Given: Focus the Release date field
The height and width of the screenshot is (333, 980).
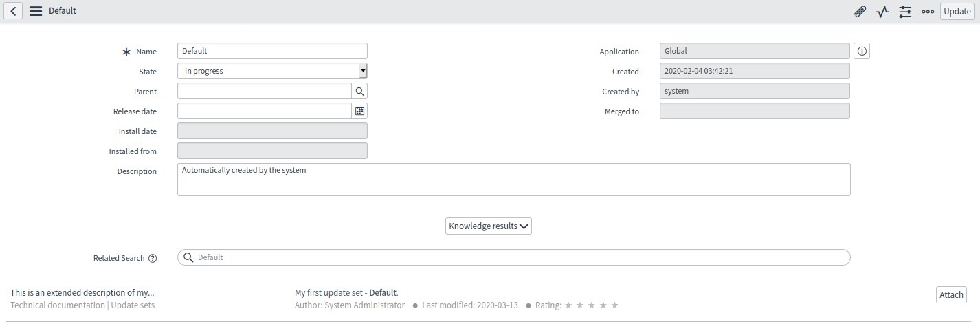Looking at the screenshot, I should point(265,111).
